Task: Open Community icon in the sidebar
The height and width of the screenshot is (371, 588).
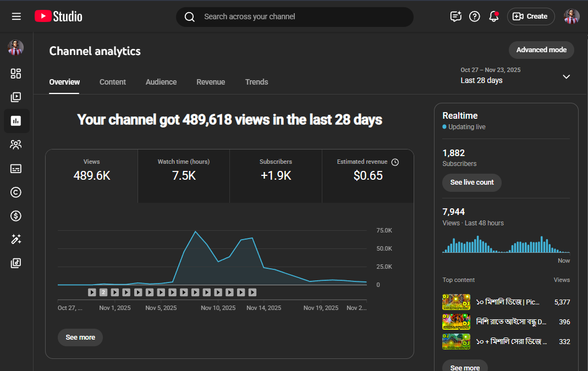Action: [16, 145]
